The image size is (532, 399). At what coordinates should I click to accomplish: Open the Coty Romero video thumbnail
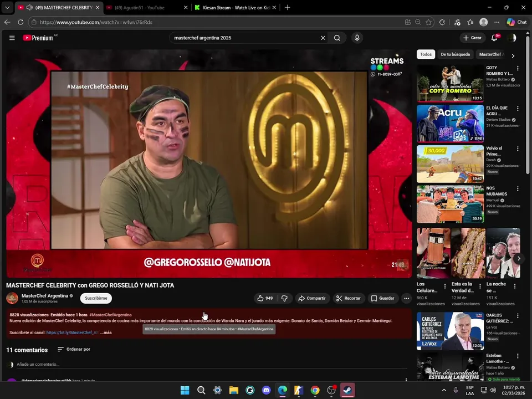[450, 83]
